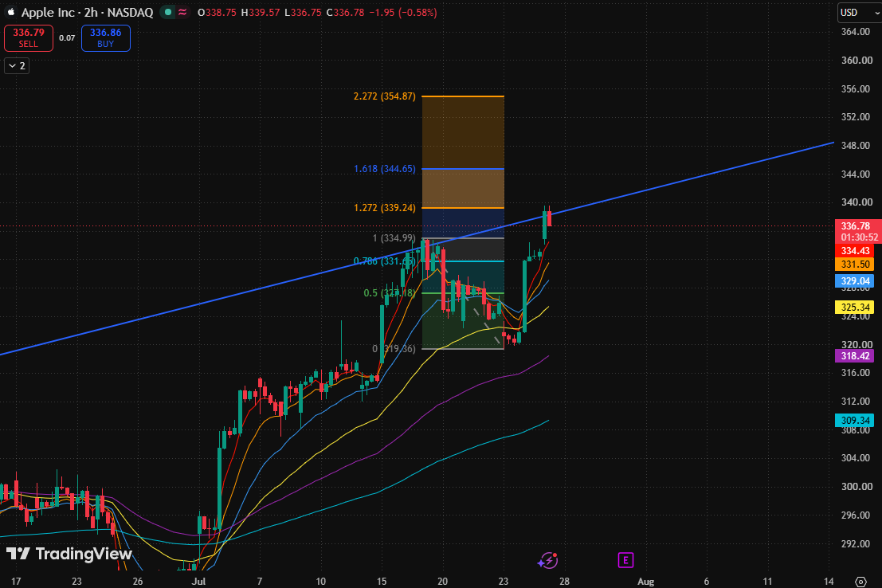Open the USD currency dropdown
This screenshot has width=882, height=588.
click(858, 13)
